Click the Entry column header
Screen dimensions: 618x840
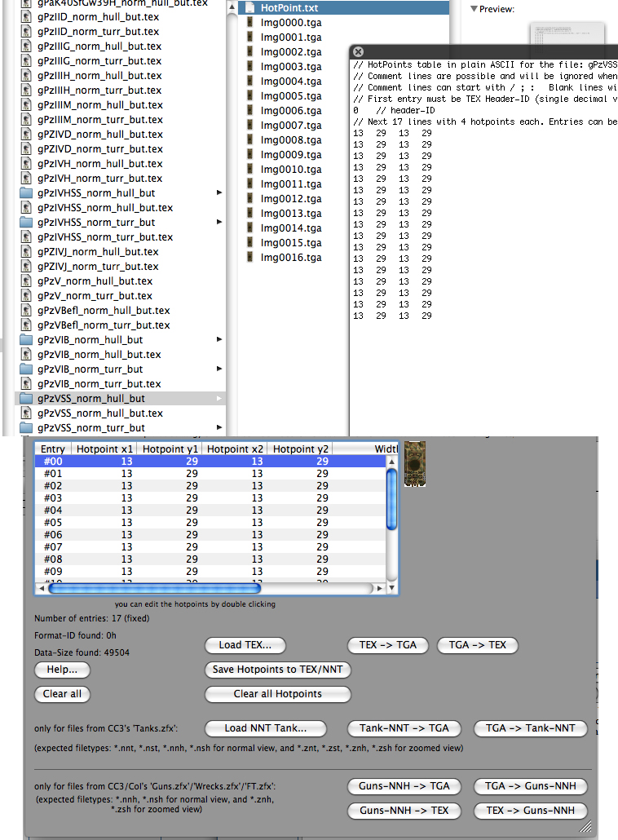pos(53,449)
